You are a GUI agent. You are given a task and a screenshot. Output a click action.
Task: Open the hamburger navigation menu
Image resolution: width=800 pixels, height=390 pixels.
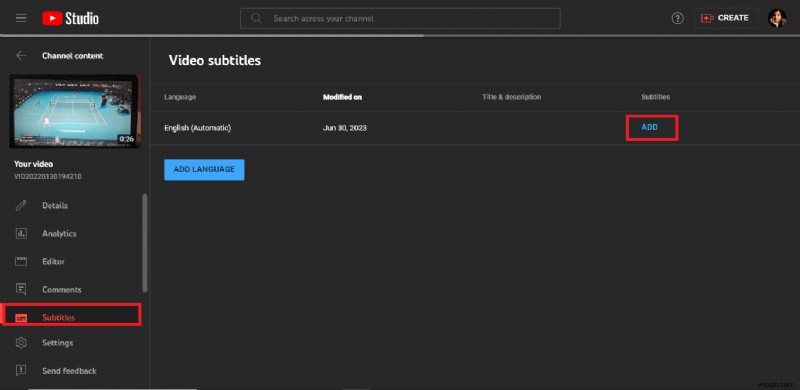(21, 18)
